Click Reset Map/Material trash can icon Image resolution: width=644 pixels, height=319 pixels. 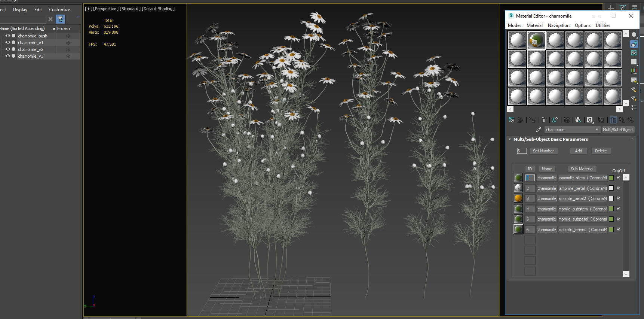[543, 120]
